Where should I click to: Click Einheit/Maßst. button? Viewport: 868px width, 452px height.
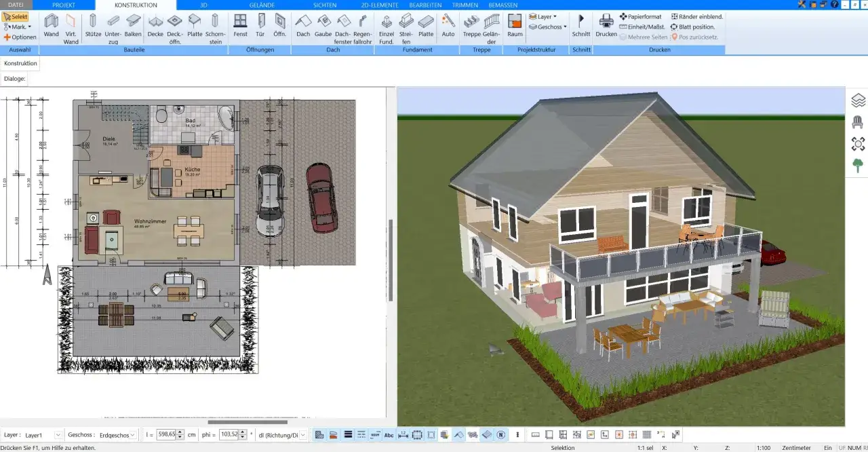pyautogui.click(x=642, y=26)
